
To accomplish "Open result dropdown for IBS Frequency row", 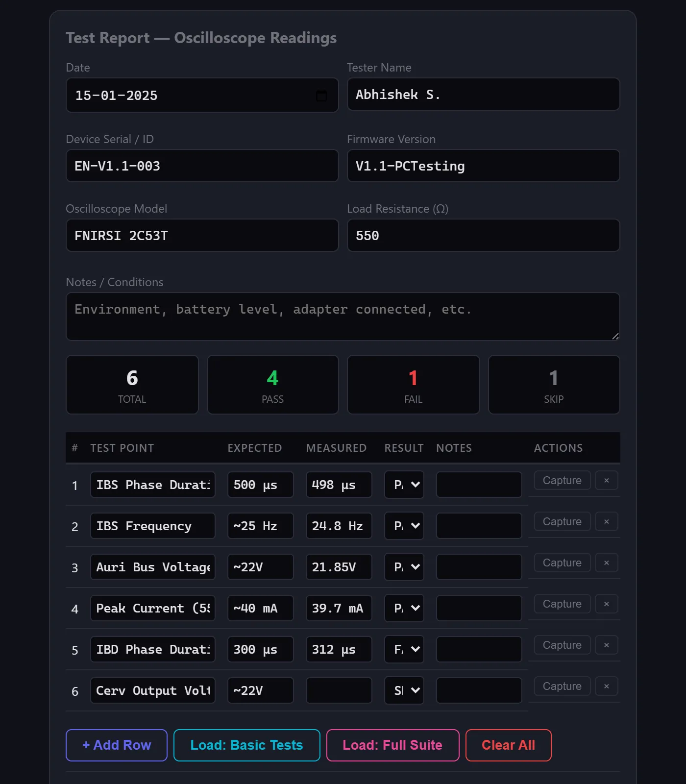I will (404, 526).
